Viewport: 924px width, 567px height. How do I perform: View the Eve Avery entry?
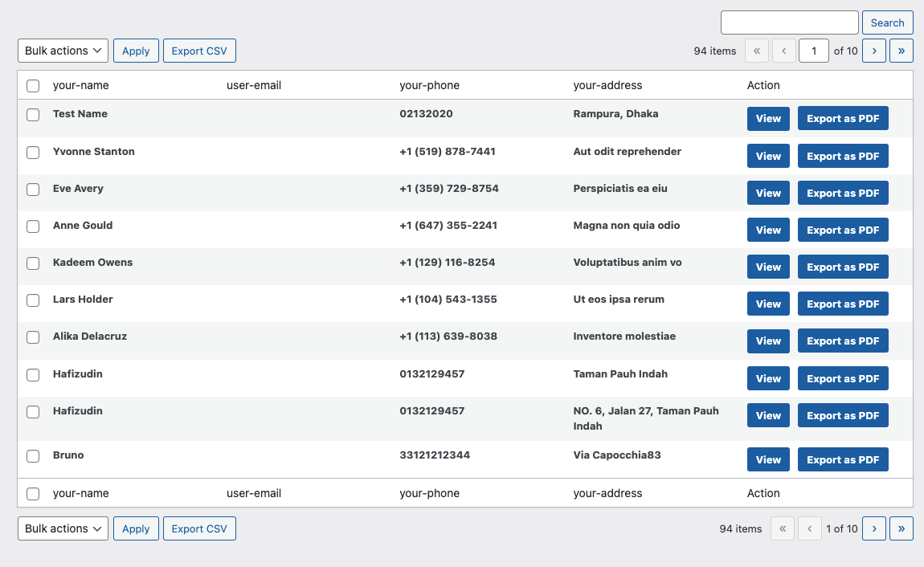click(768, 193)
